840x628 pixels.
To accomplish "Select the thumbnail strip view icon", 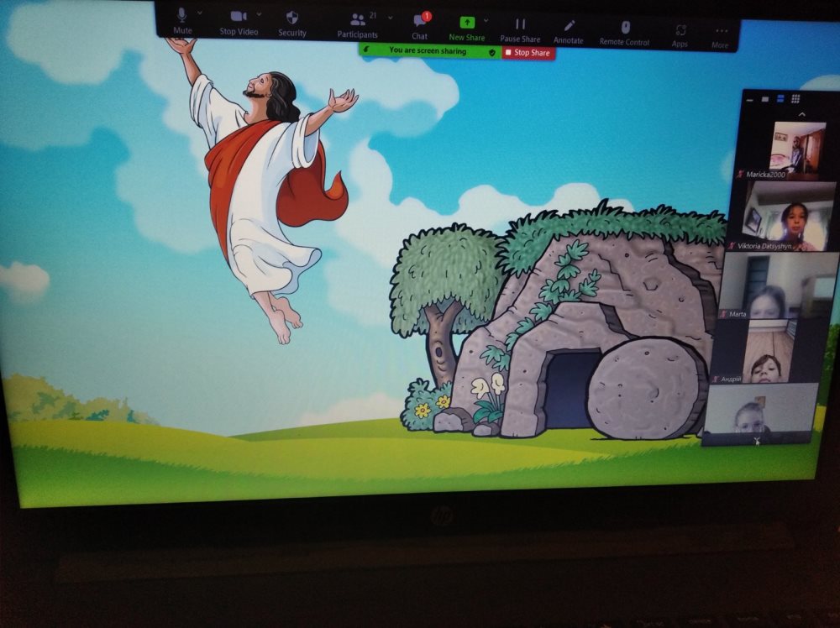I will coord(780,98).
